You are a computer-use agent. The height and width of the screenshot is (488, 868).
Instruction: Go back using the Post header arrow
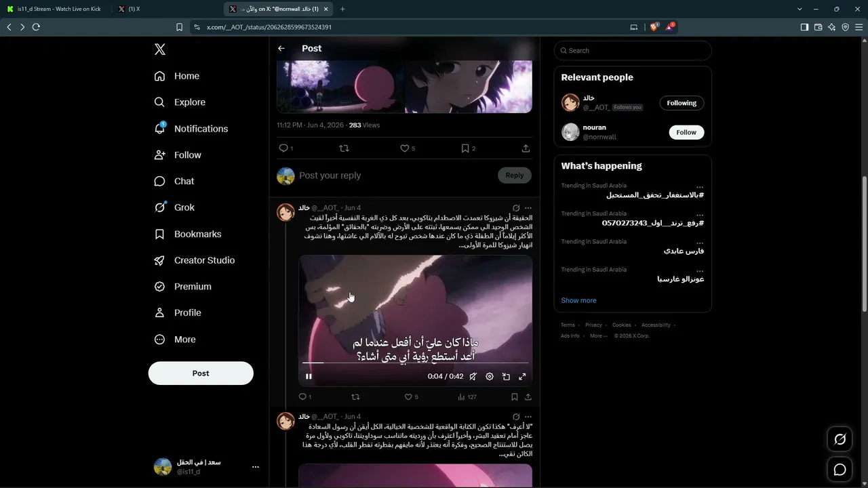tap(281, 49)
